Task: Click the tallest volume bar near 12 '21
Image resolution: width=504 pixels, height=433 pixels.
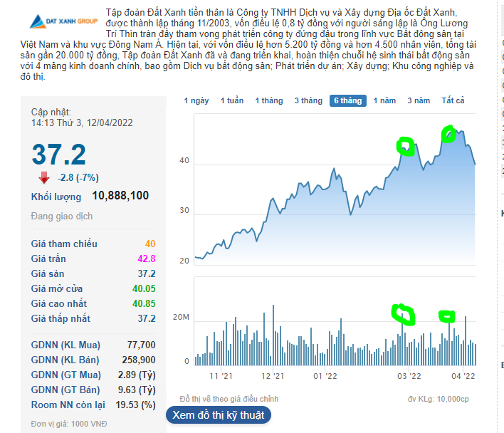Action: [x=273, y=334]
